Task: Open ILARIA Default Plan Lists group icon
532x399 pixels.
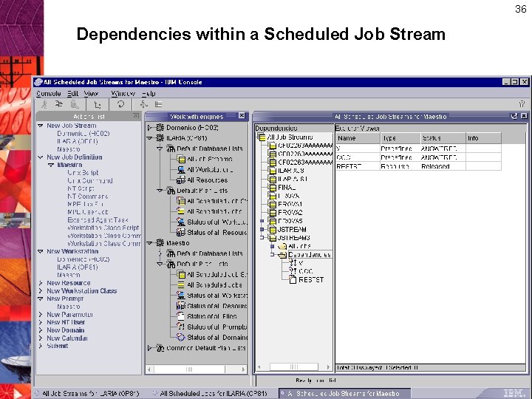Action: click(171, 191)
